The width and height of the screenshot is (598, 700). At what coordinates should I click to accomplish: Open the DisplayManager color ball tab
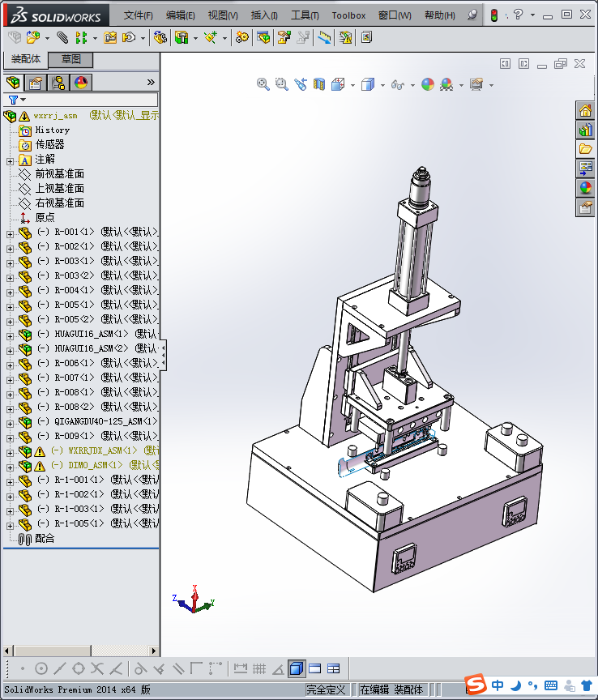(81, 83)
